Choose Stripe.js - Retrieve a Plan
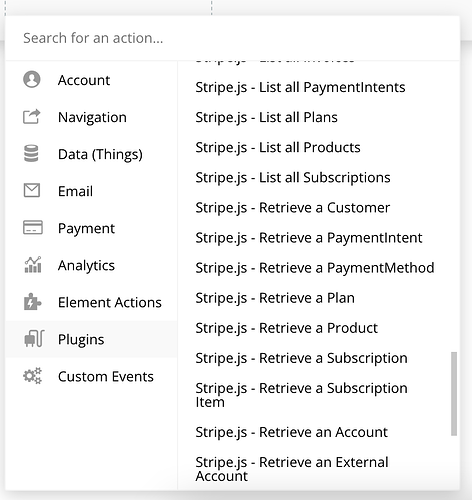 click(x=275, y=298)
